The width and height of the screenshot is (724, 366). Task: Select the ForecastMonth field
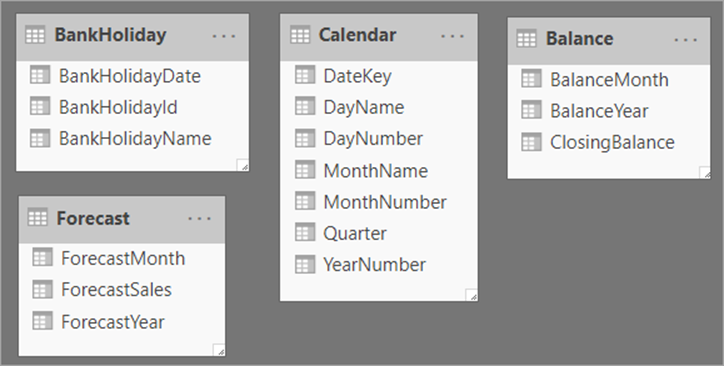point(122,258)
